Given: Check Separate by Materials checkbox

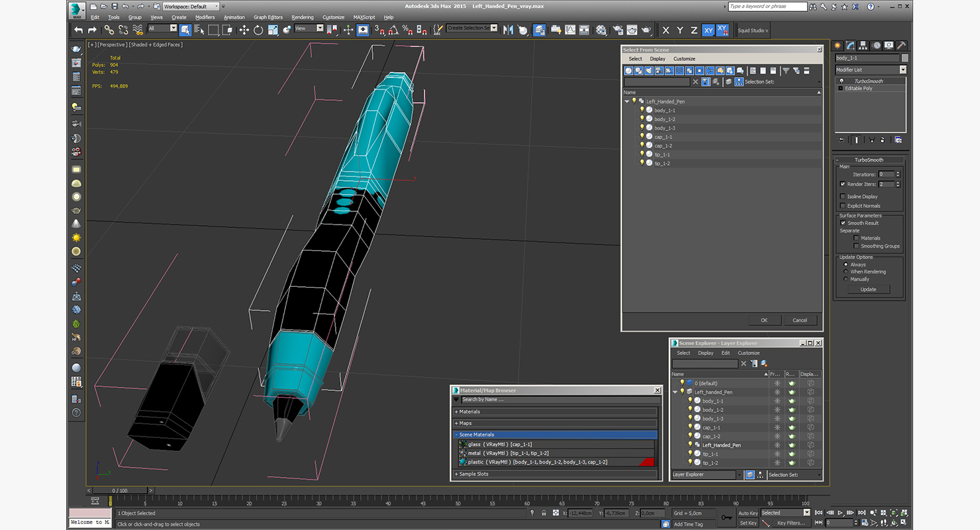Looking at the screenshot, I should 856,238.
